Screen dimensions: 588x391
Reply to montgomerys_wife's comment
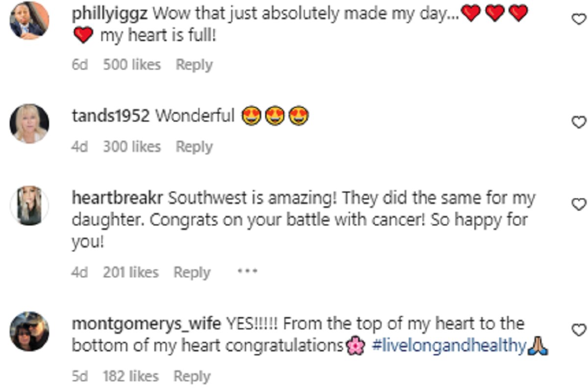pyautogui.click(x=192, y=376)
